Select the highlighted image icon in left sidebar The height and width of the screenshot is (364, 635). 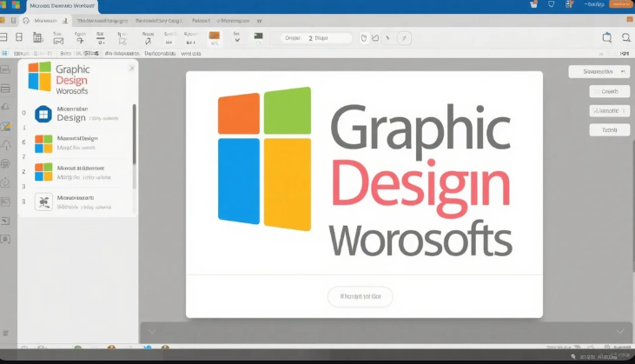tap(6, 126)
